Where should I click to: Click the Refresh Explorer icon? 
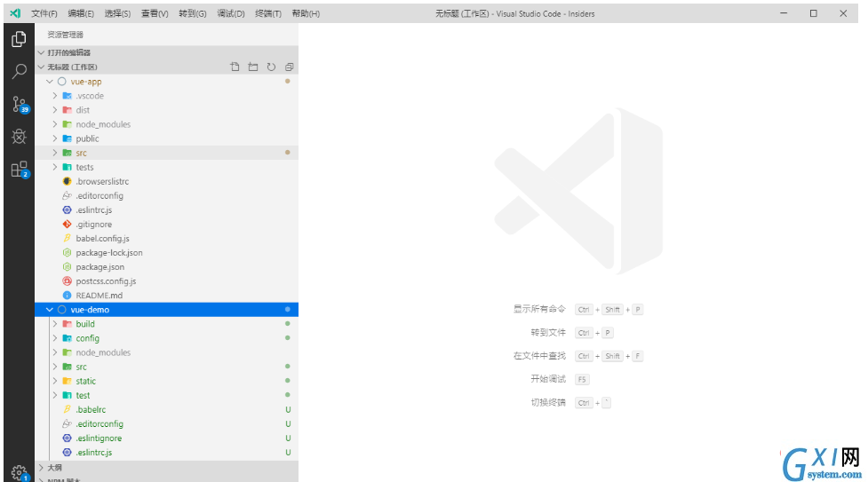(x=271, y=67)
